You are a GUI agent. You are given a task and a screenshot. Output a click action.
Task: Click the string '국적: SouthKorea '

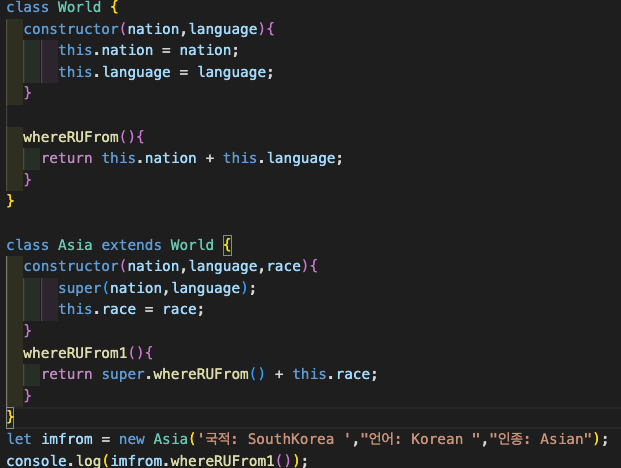[x=274, y=439]
